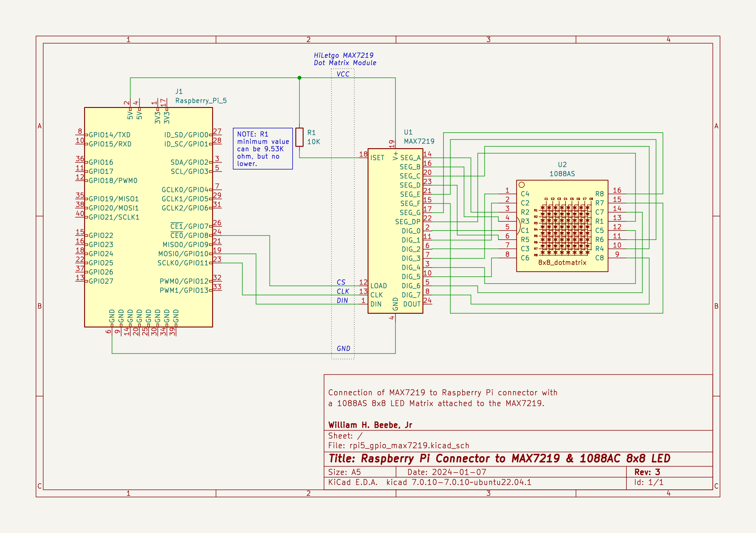Select the GCLK0/GPIO4 pin label

pyautogui.click(x=185, y=190)
